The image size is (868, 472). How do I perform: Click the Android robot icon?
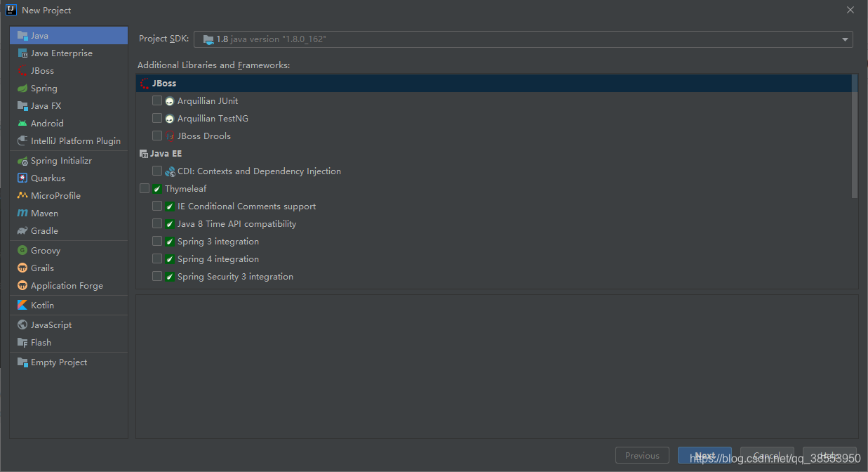click(22, 124)
